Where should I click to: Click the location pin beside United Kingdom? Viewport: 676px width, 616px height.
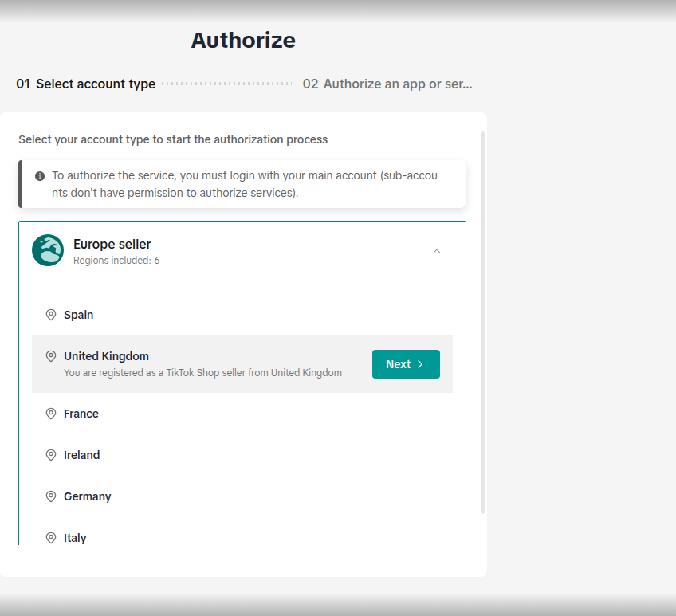[51, 356]
